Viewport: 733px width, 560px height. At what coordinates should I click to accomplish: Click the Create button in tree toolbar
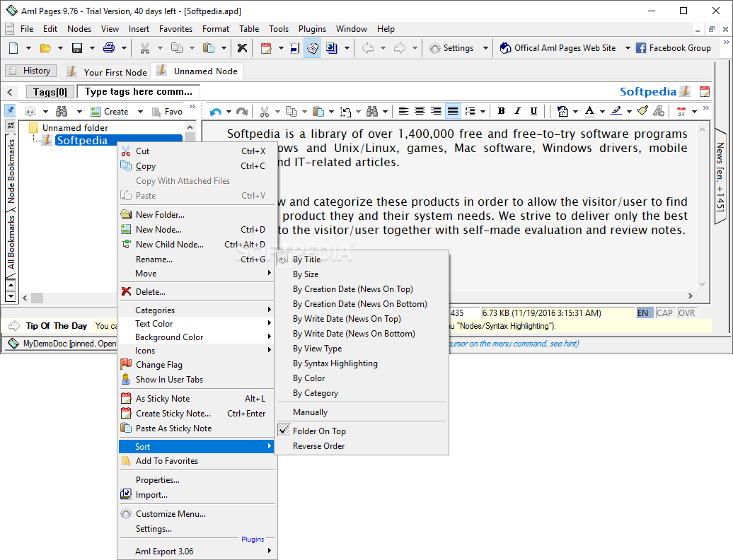[110, 112]
